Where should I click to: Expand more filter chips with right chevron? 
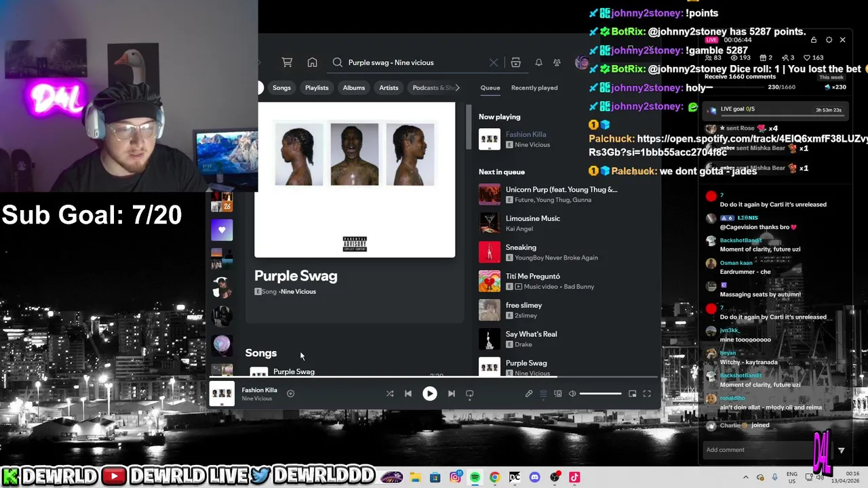[457, 87]
